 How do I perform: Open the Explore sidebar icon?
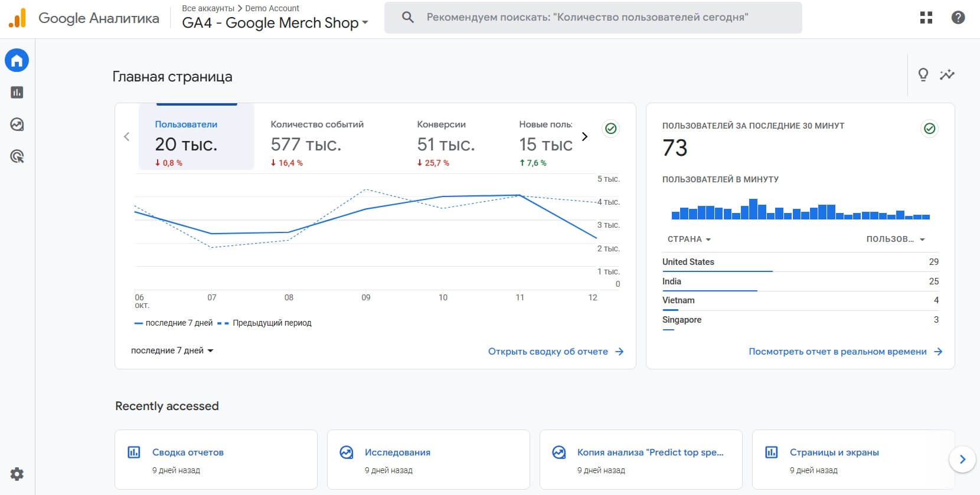17,124
